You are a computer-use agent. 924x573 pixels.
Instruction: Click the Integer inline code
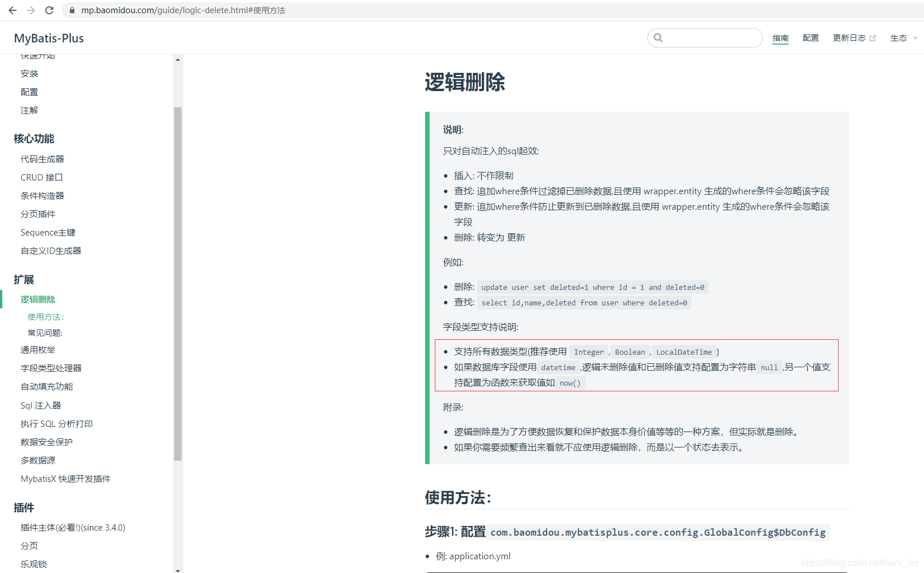589,352
